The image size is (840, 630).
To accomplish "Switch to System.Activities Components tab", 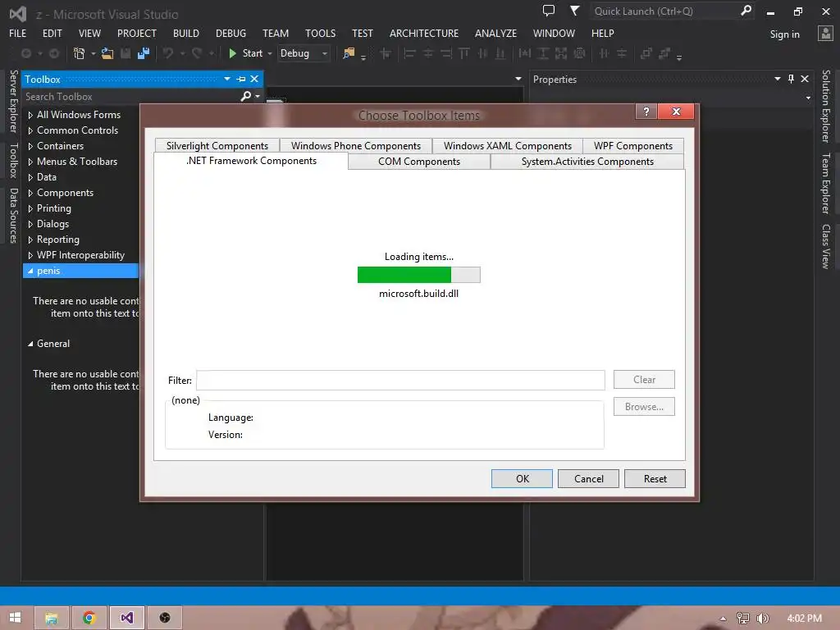I will 587,162.
